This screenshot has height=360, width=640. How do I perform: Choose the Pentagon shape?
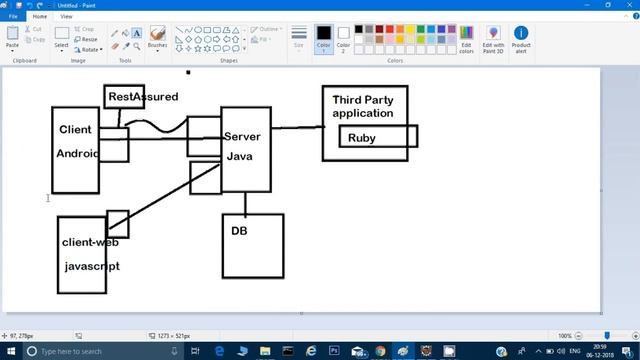pyautogui.click(x=198, y=40)
